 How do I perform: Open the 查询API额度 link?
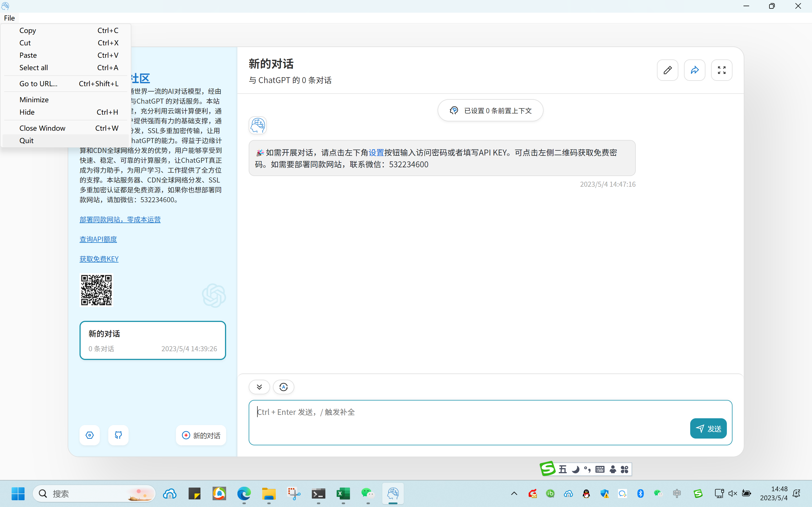pos(98,239)
